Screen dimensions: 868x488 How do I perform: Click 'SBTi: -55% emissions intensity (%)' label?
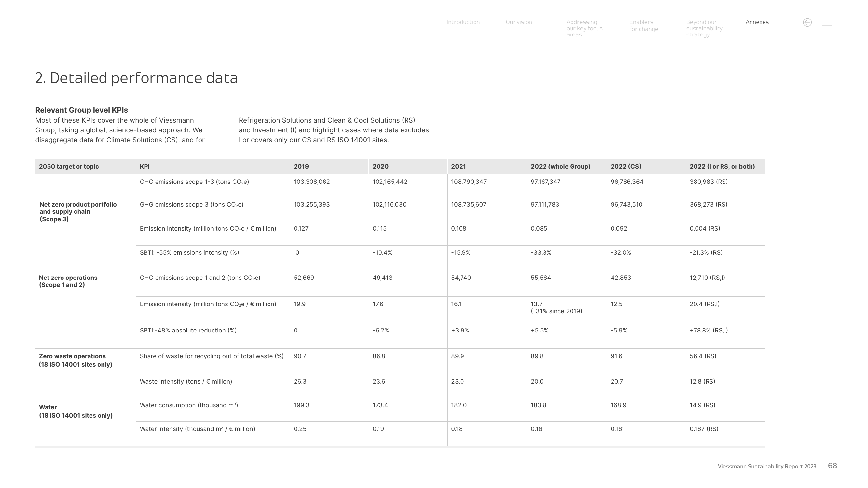tap(189, 253)
